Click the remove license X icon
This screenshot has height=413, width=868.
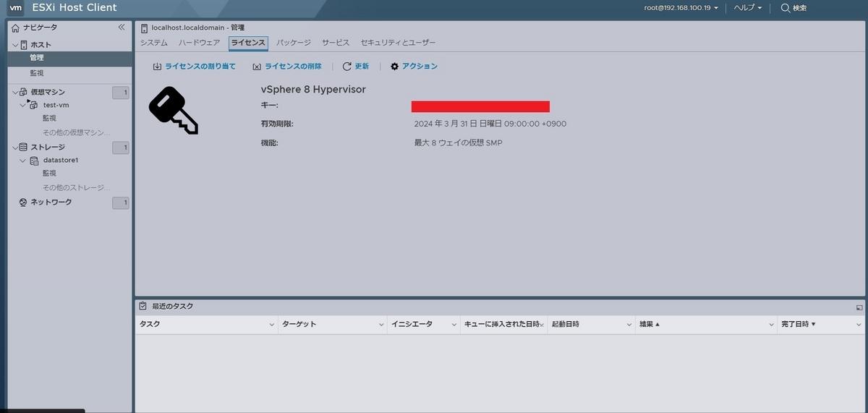[x=257, y=67]
